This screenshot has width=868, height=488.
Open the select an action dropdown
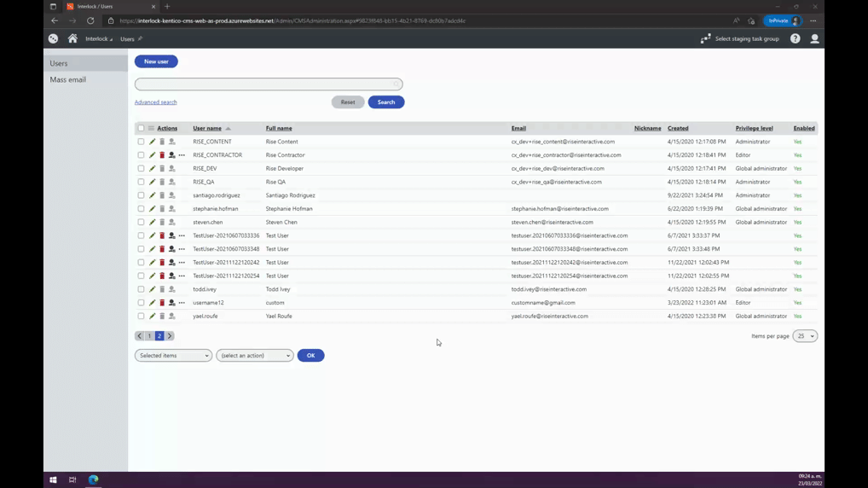click(x=255, y=356)
